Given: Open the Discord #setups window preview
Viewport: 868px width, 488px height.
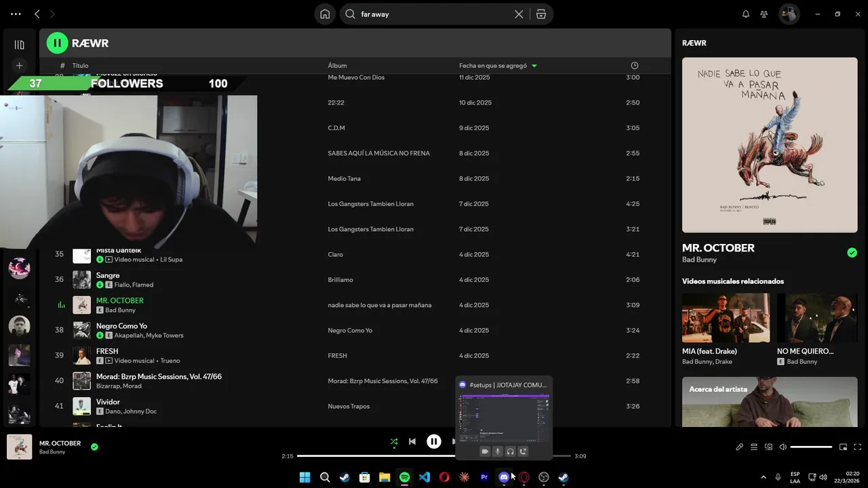Looking at the screenshot, I should 504,417.
